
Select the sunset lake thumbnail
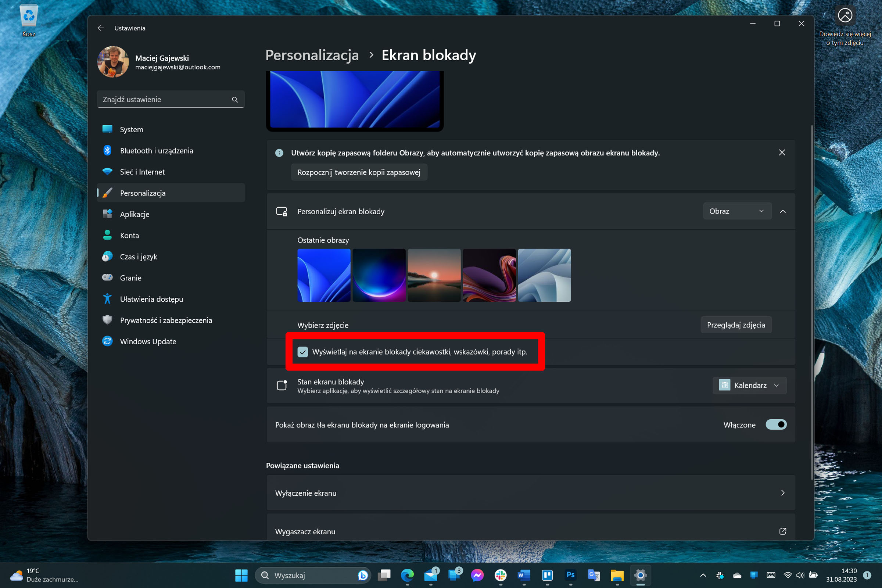[434, 275]
